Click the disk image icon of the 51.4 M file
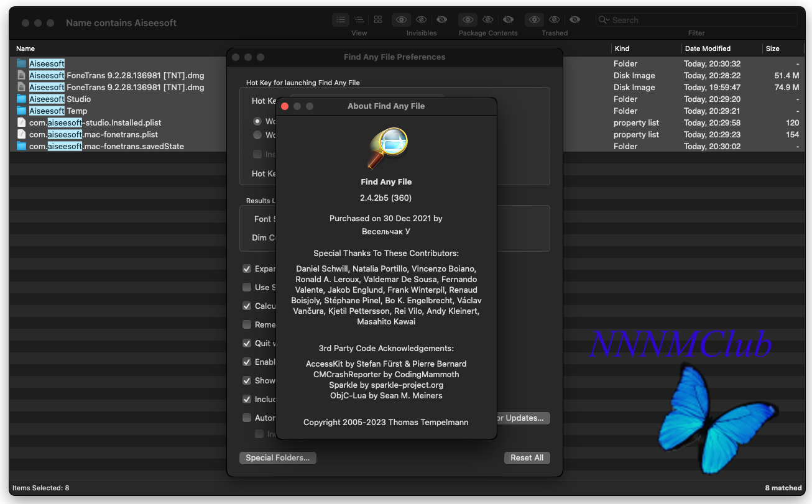812x504 pixels. pos(22,75)
